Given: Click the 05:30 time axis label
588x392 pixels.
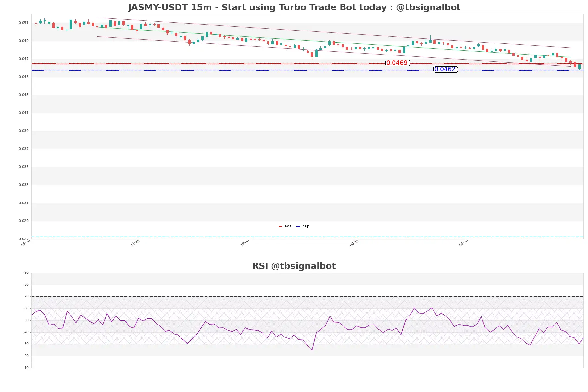Looking at the screenshot, I should (26, 243).
